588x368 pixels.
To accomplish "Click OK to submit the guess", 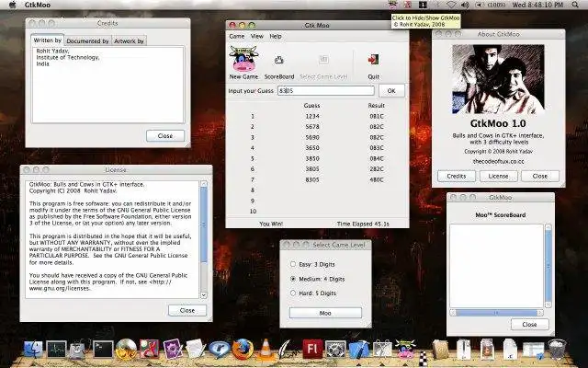I will click(391, 91).
